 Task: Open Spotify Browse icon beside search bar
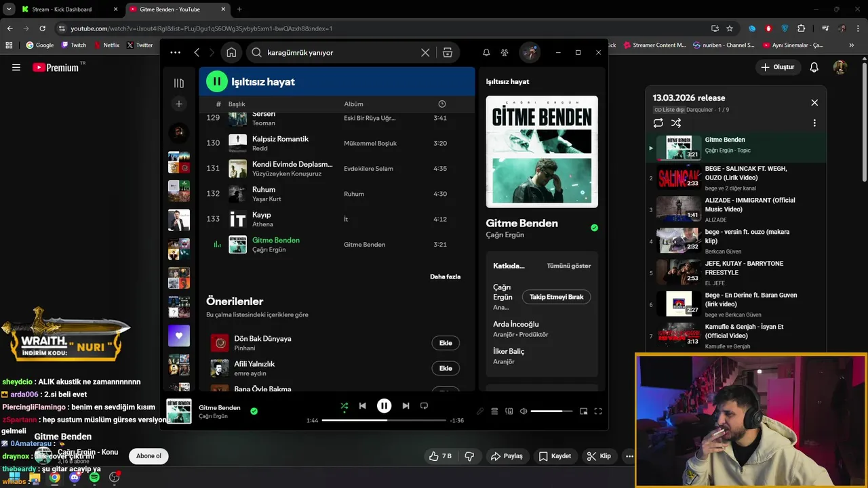[448, 52]
